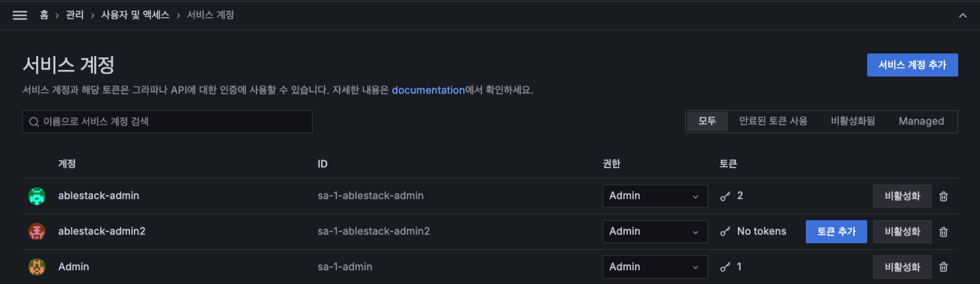Show only 비활성화됨 accounts
This screenshot has width=980, height=284.
coord(853,121)
